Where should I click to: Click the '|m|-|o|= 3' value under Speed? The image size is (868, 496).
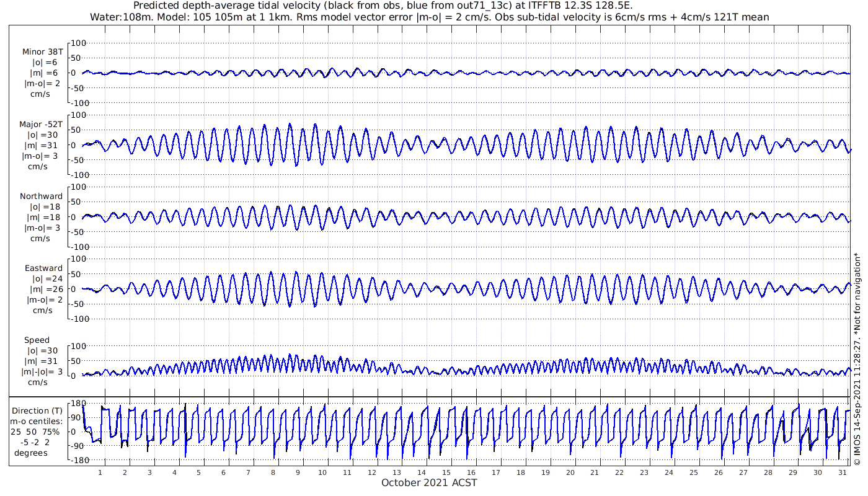click(x=43, y=372)
